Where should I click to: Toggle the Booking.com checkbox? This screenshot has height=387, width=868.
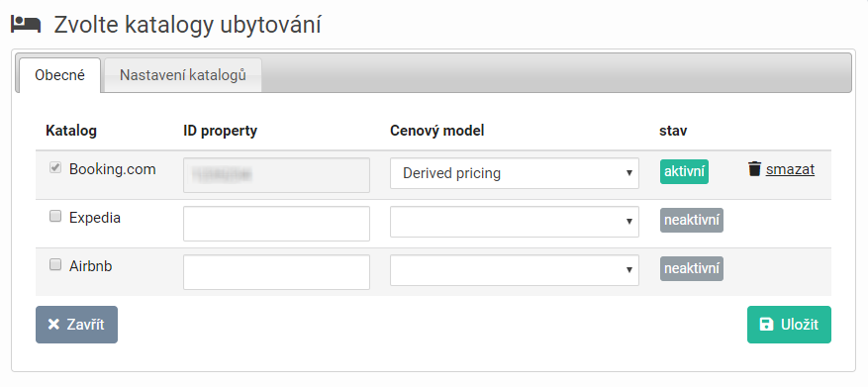[x=55, y=168]
